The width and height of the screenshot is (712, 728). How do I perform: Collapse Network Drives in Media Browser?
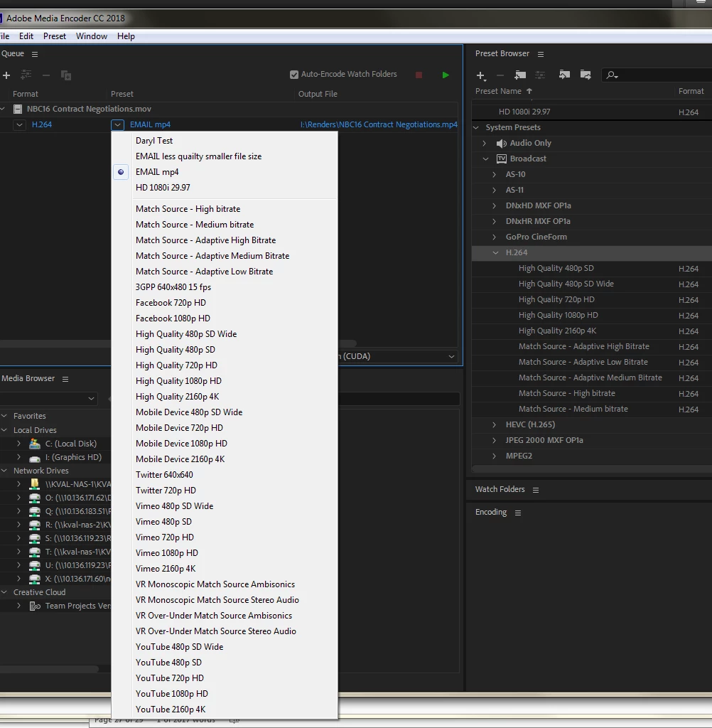point(4,471)
